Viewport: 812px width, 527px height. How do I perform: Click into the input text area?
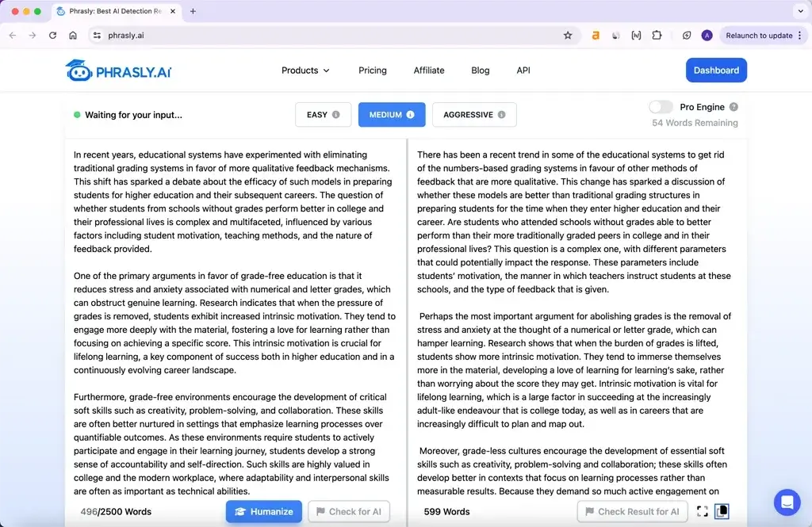tap(236, 319)
